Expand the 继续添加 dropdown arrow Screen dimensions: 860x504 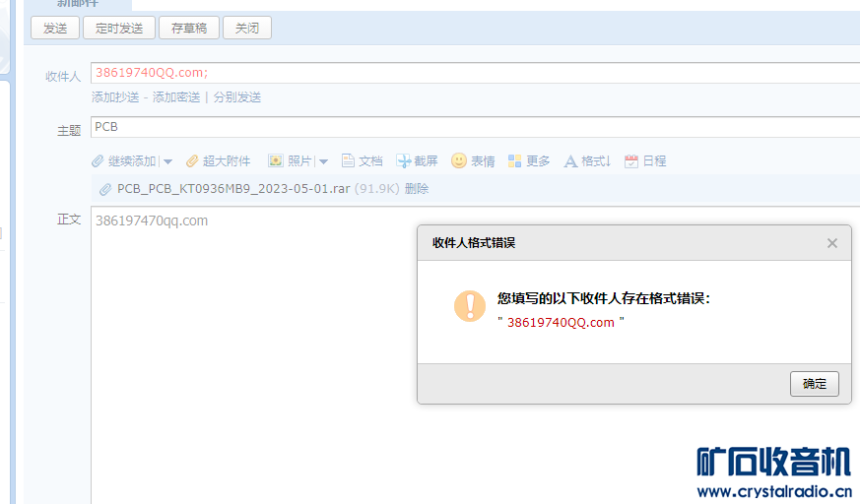(167, 161)
